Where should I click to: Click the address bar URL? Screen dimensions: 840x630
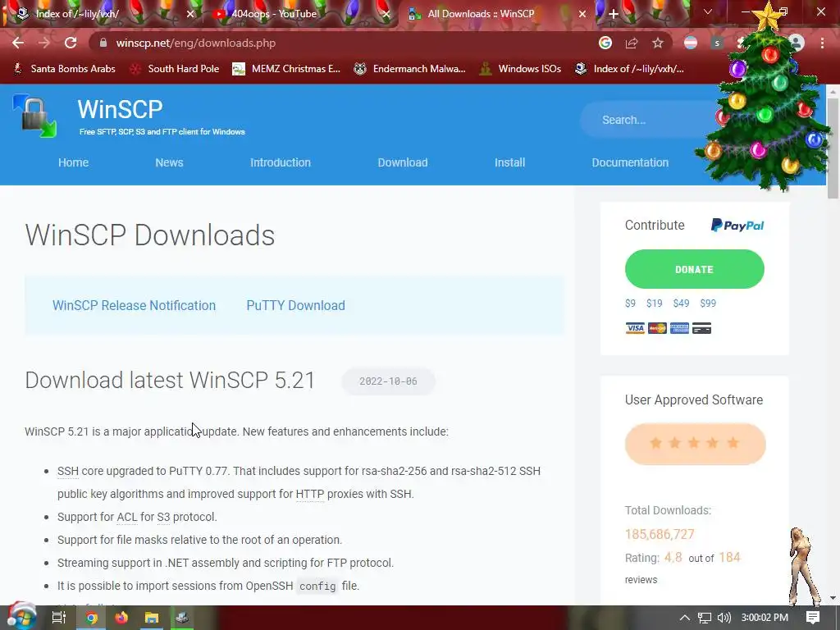point(196,43)
